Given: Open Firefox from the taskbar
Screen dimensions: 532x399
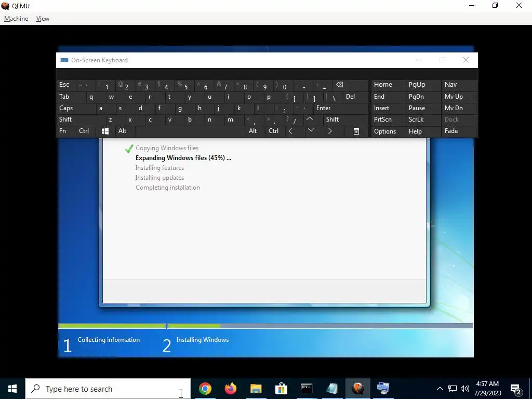Looking at the screenshot, I should 230,389.
